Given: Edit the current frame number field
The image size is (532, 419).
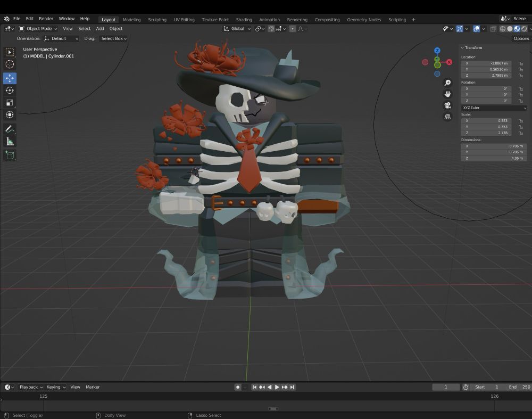Looking at the screenshot, I should pyautogui.click(x=446, y=387).
